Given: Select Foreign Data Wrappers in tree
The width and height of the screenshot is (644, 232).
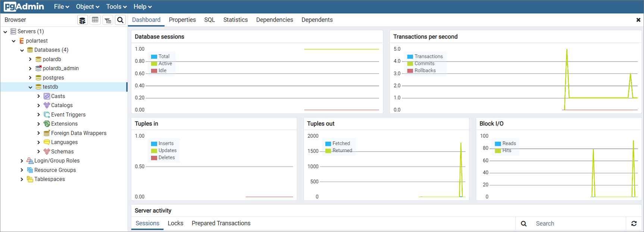Looking at the screenshot, I should tap(78, 133).
